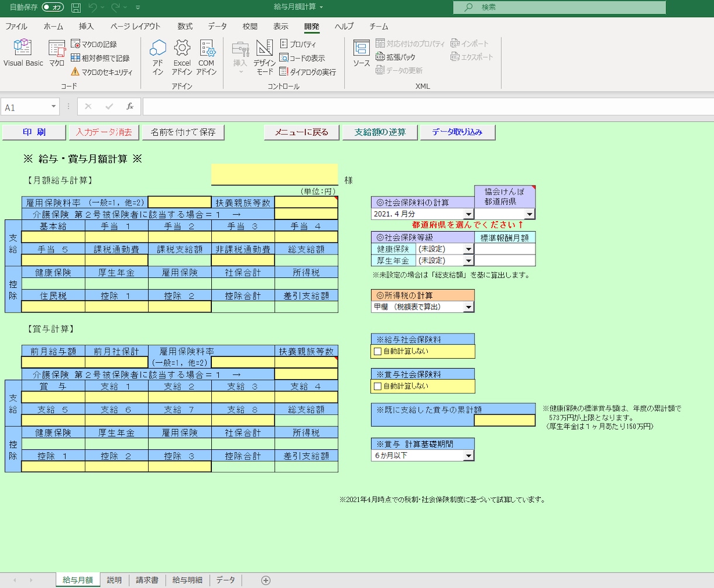Click the Save icon in title bar

click(x=75, y=8)
